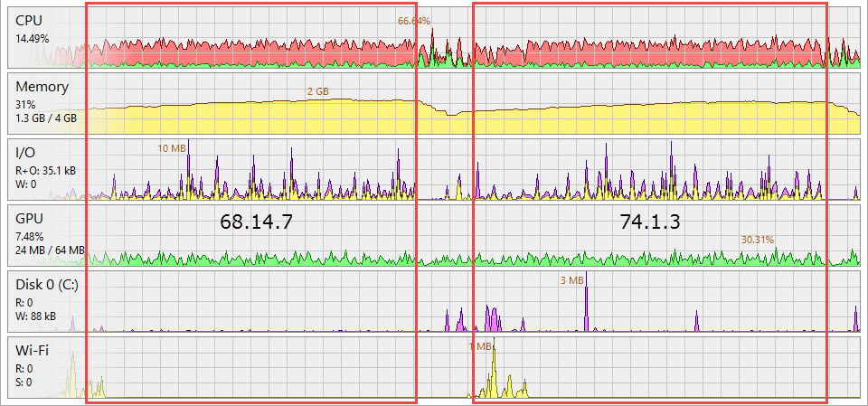Click the 1.3 GB / 4 GB memory reading

pyautogui.click(x=46, y=118)
